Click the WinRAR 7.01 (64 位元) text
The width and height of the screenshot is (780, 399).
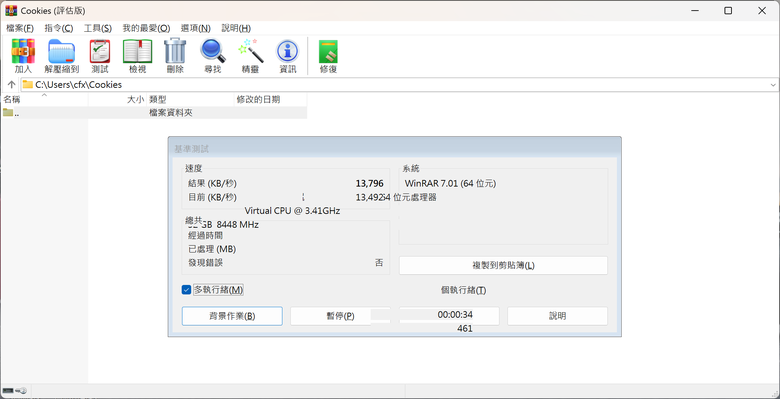[451, 184]
